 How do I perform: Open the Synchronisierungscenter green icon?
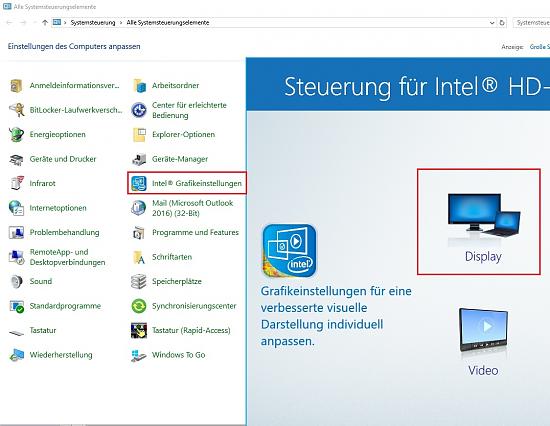pyautogui.click(x=139, y=306)
